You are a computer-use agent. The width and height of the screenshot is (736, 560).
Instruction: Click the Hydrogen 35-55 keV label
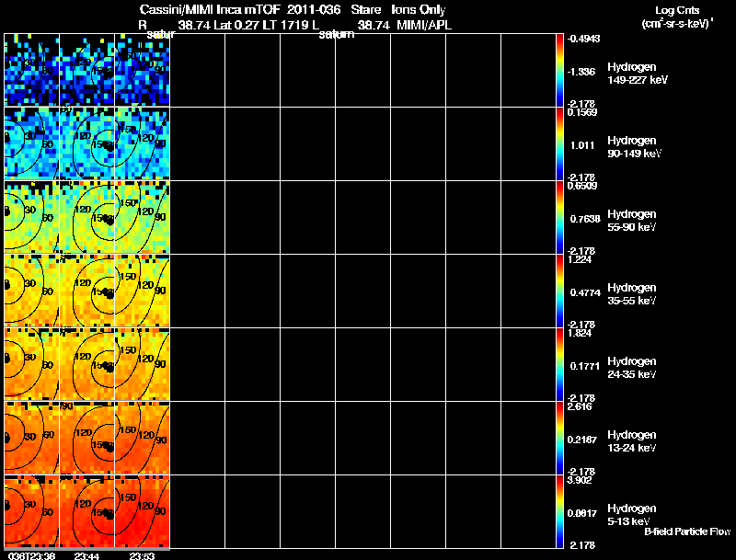tap(632, 294)
